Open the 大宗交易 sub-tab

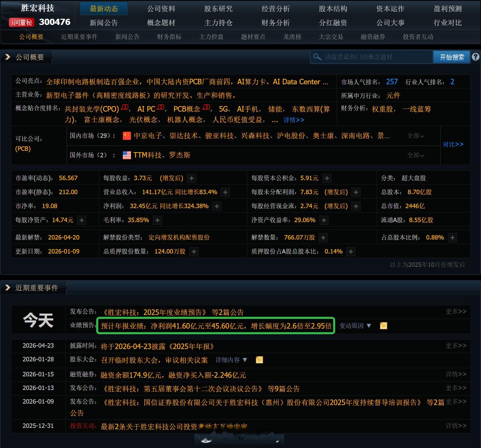tap(331, 37)
